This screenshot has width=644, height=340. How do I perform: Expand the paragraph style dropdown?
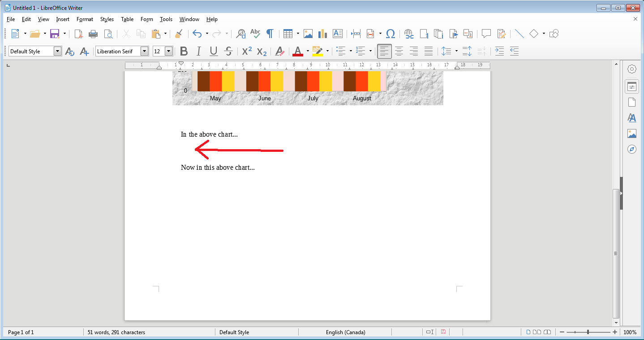click(x=57, y=51)
